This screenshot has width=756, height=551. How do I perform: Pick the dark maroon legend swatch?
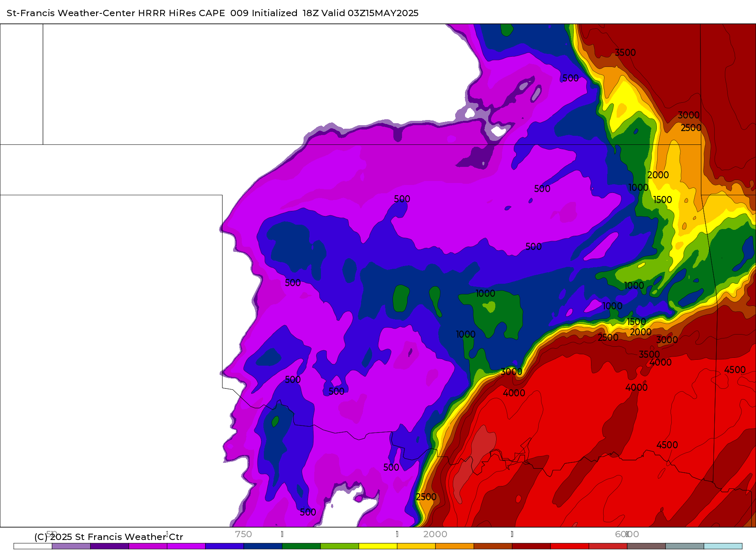[x=531, y=546]
